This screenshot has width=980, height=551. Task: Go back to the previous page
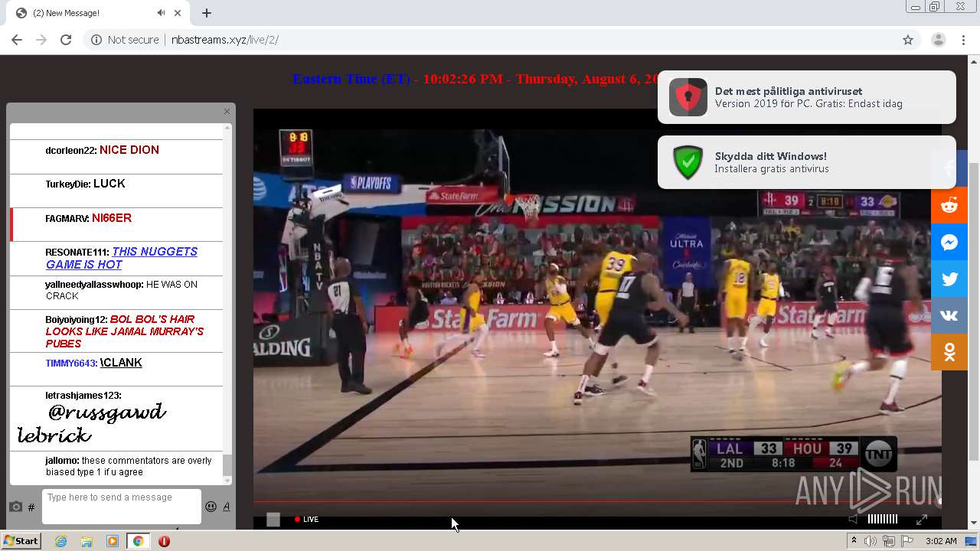[17, 40]
